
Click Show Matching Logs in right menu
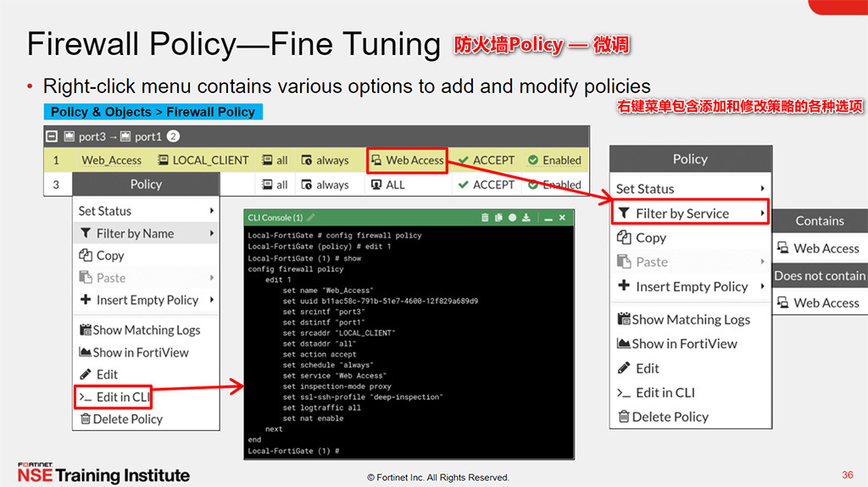tap(690, 319)
